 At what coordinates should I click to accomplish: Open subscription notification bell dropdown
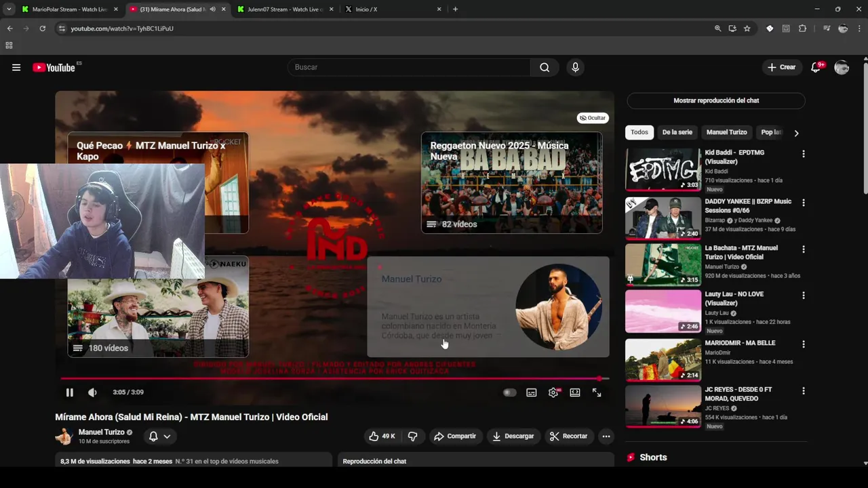click(x=159, y=436)
